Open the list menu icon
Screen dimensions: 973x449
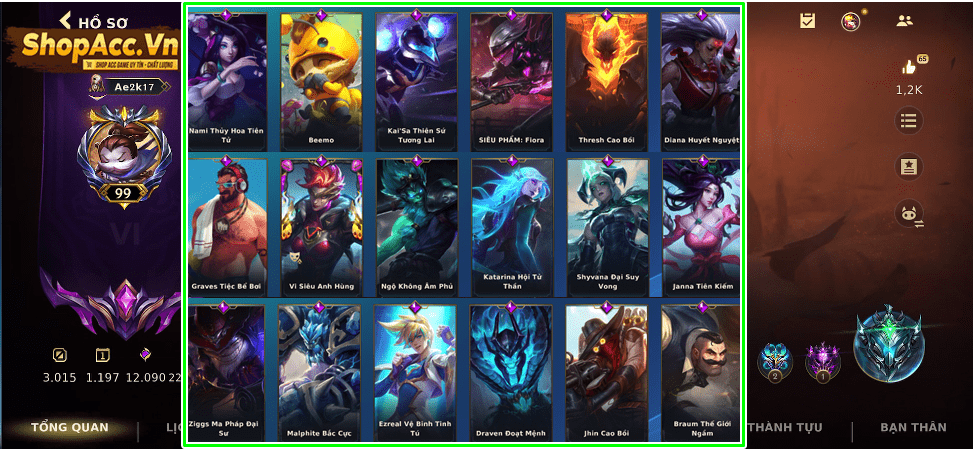[x=908, y=120]
